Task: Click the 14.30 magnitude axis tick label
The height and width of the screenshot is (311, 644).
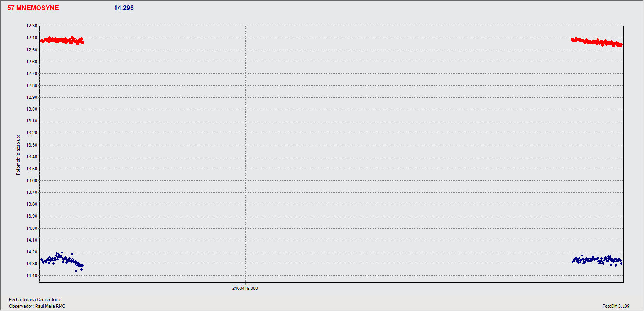Action: (x=32, y=264)
